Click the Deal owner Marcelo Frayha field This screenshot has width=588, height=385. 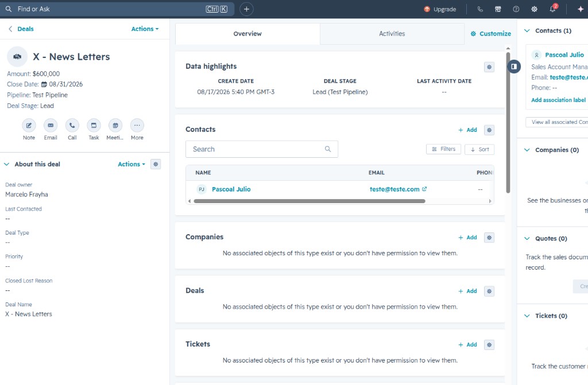26,195
